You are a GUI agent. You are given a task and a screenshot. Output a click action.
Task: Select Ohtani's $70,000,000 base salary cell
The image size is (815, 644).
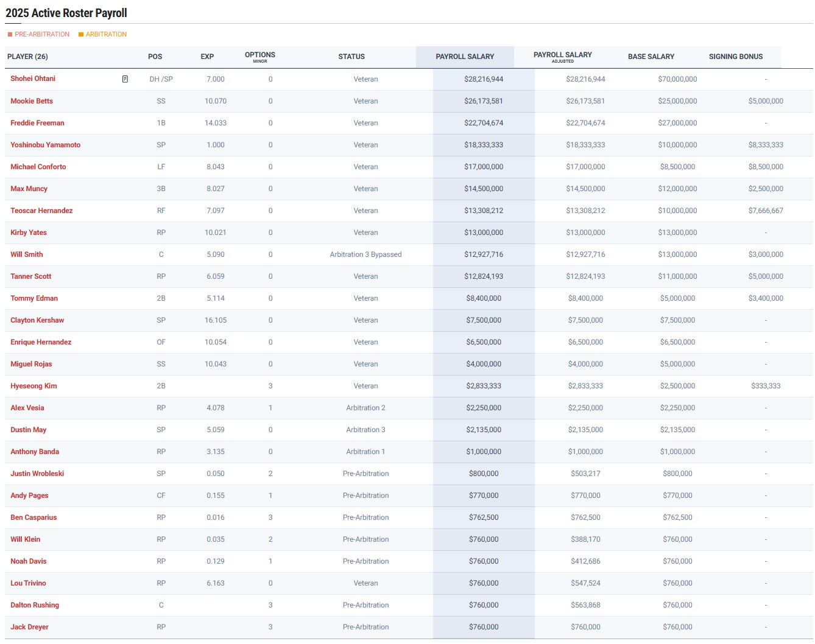tap(677, 79)
